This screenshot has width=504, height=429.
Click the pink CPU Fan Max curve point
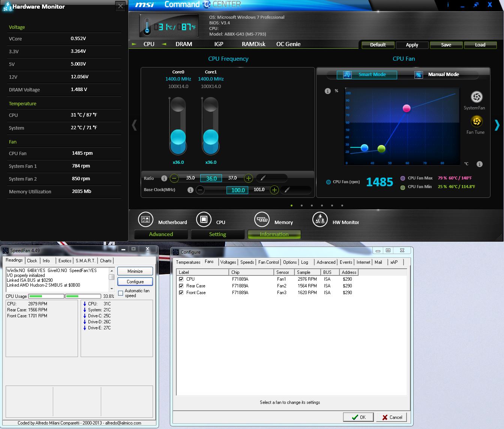pyautogui.click(x=406, y=108)
